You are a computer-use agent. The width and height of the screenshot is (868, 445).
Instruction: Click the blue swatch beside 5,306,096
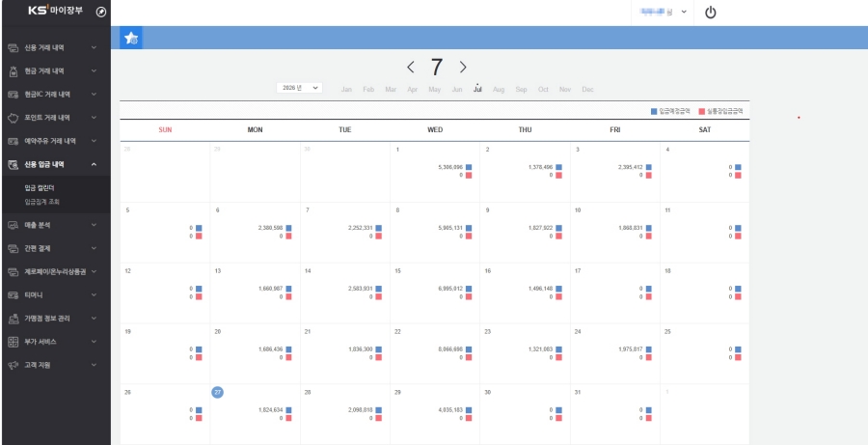(469, 167)
